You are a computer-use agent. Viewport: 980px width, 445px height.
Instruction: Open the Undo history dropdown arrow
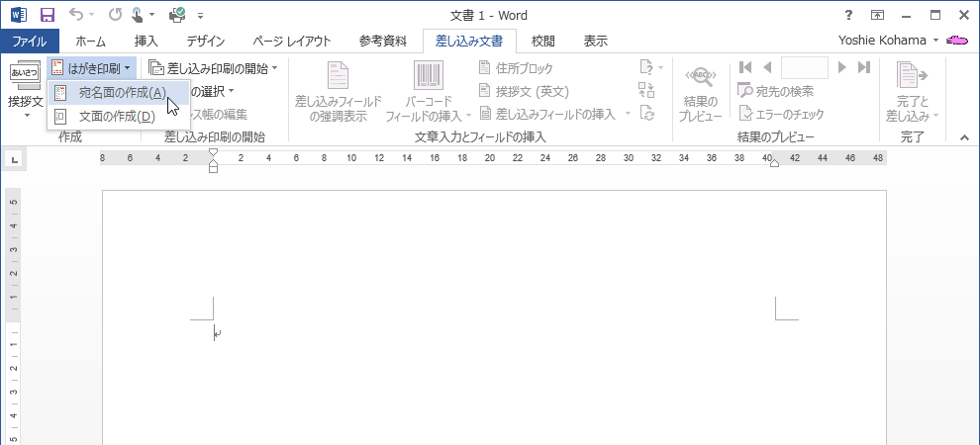[91, 15]
